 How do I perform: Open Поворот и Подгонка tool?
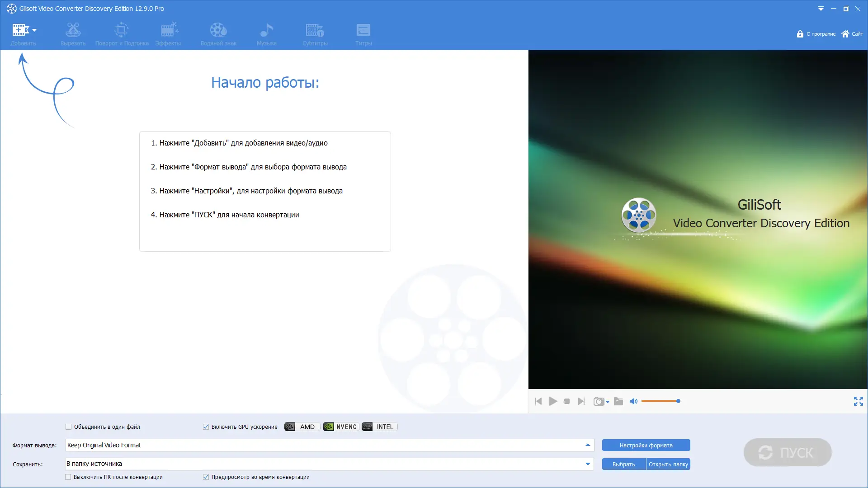(x=121, y=33)
